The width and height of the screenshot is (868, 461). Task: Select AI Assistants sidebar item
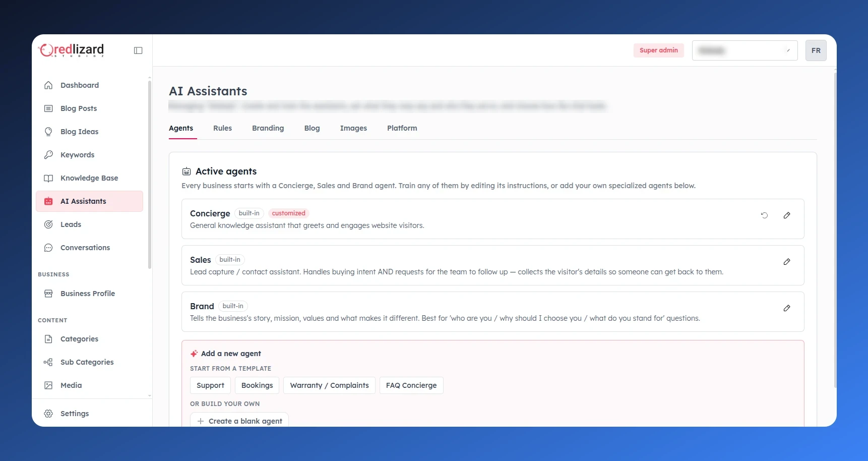90,201
